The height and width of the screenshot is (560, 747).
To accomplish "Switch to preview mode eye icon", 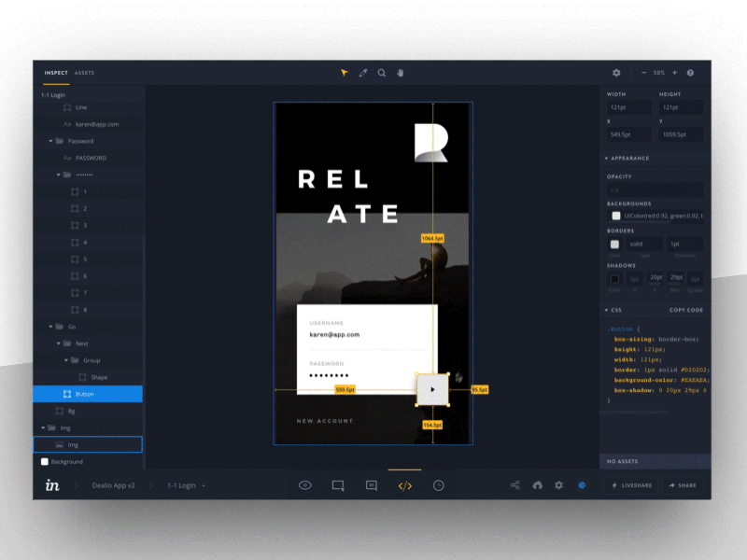I will point(305,485).
